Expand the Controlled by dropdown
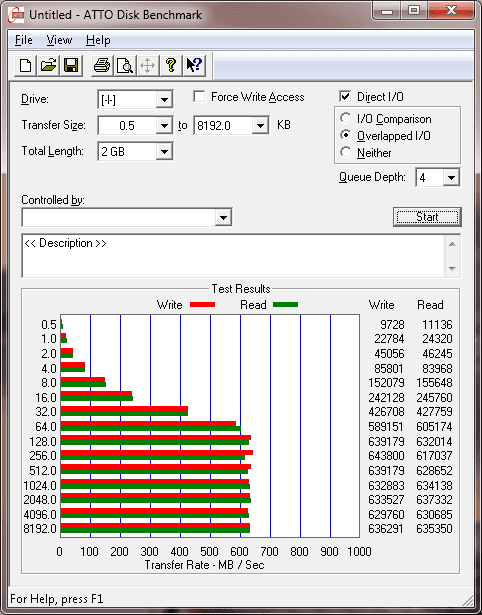This screenshot has width=482, height=615. tap(223, 217)
